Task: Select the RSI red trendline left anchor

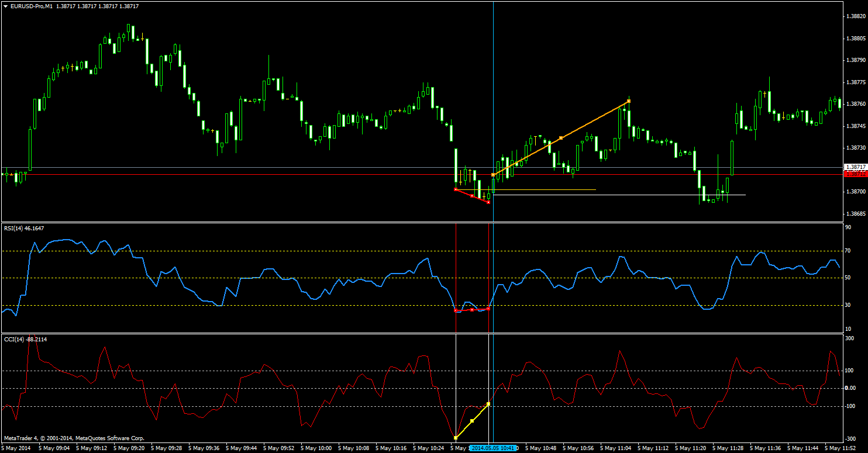Action: (456, 310)
